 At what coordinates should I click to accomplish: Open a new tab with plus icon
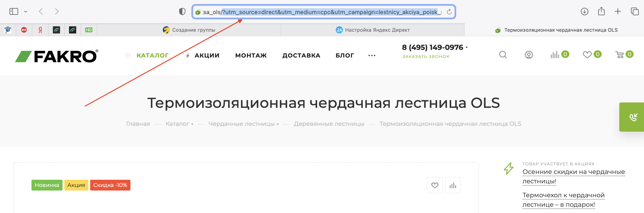pyautogui.click(x=617, y=11)
